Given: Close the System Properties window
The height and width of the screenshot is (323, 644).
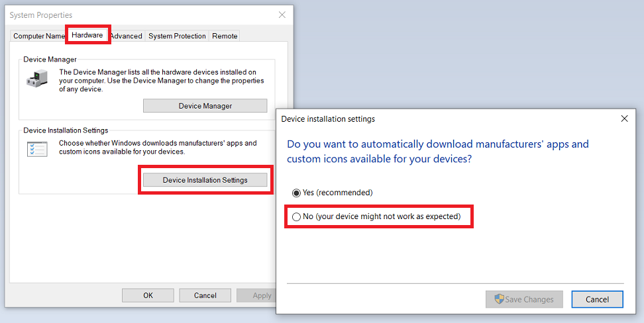Looking at the screenshot, I should pyautogui.click(x=282, y=15).
